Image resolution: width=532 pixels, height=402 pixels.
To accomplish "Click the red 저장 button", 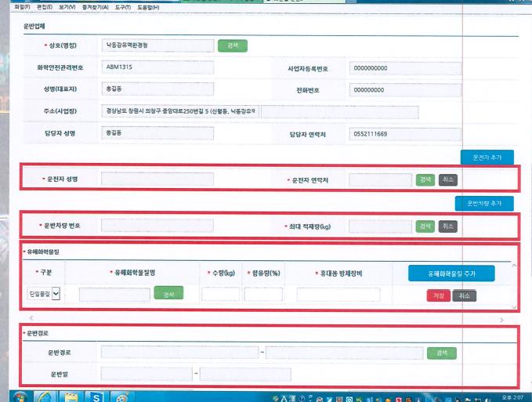I will coord(438,295).
